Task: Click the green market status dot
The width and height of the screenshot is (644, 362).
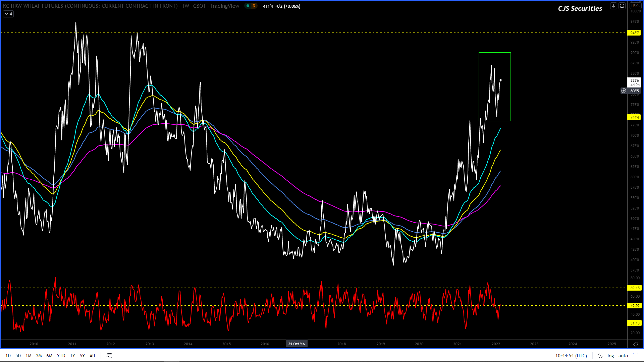Action: point(248,6)
